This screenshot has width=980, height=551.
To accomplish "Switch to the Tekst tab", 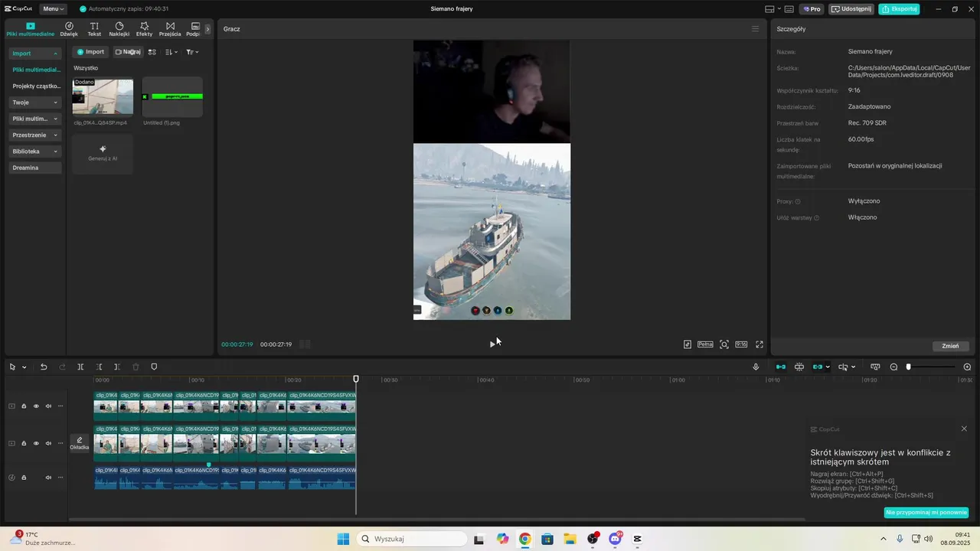I will (x=94, y=29).
